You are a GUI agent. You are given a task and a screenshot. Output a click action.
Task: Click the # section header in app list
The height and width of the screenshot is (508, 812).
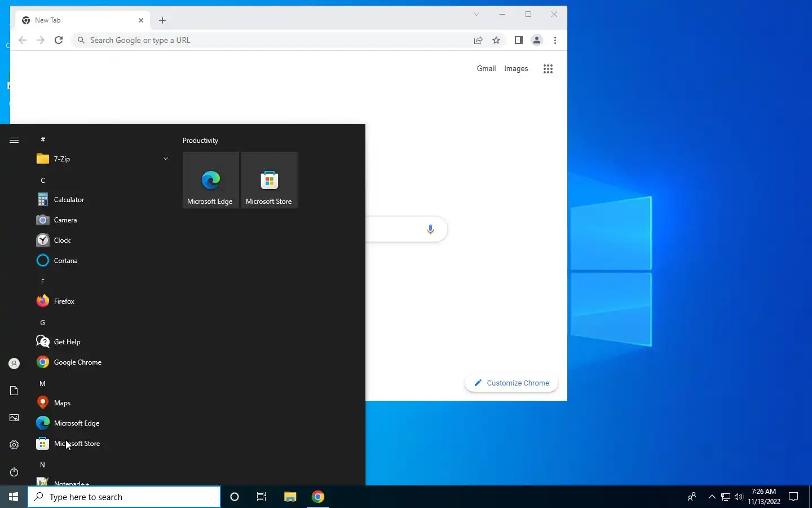[43, 139]
